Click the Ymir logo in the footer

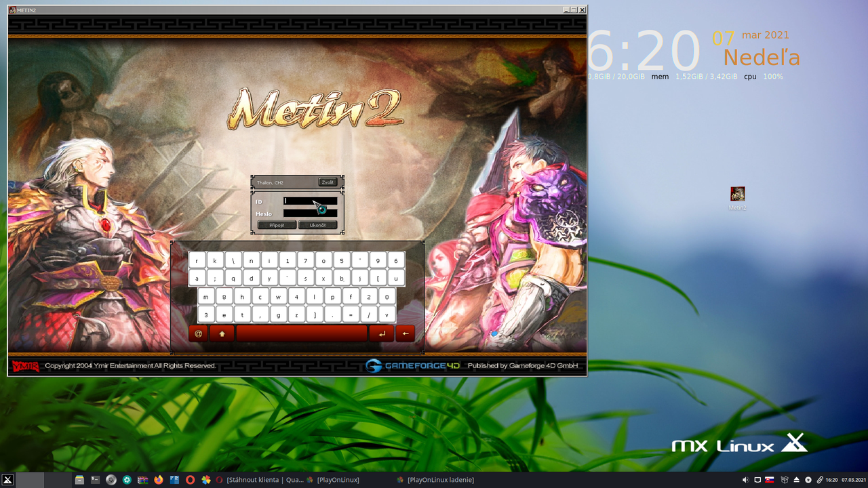pyautogui.click(x=26, y=366)
